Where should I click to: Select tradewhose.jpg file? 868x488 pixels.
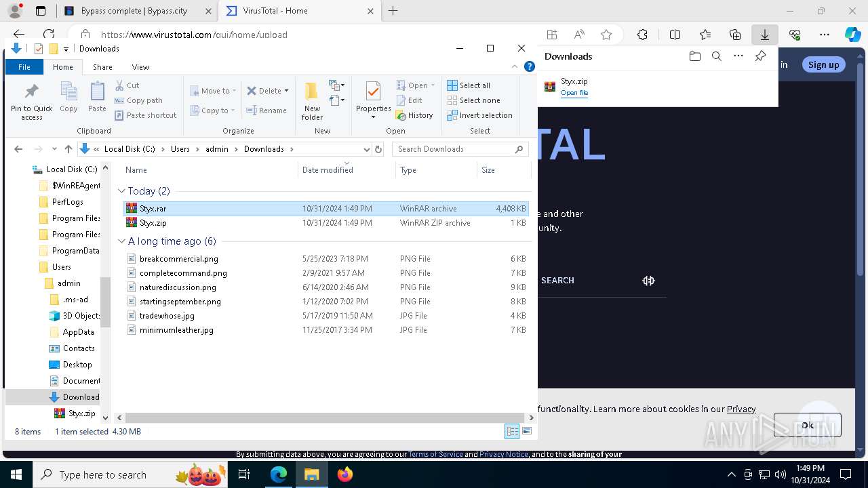click(x=167, y=316)
